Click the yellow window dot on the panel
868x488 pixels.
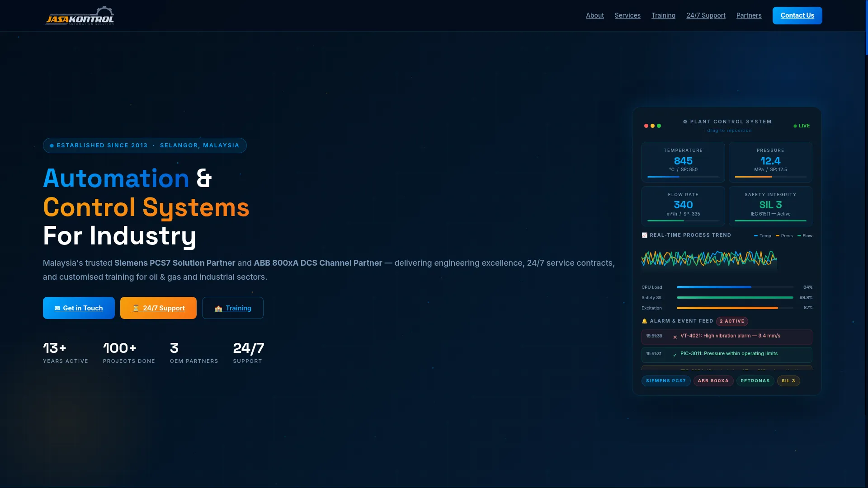(652, 126)
